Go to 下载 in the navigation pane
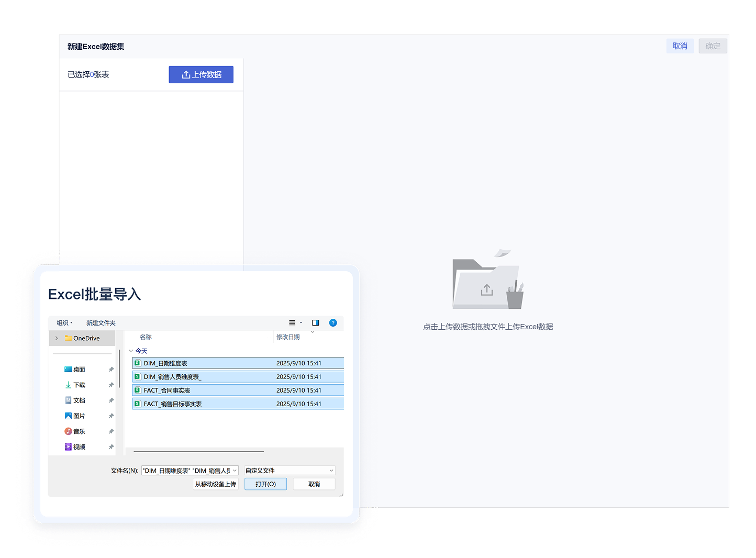The image size is (756, 558). (x=79, y=385)
